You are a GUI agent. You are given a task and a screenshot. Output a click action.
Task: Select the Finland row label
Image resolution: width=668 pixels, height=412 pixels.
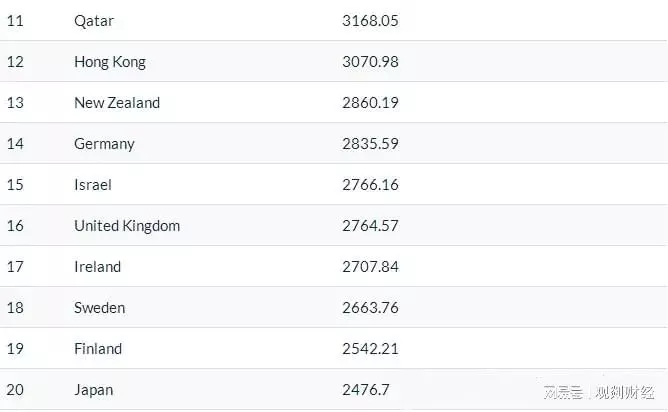click(x=98, y=349)
